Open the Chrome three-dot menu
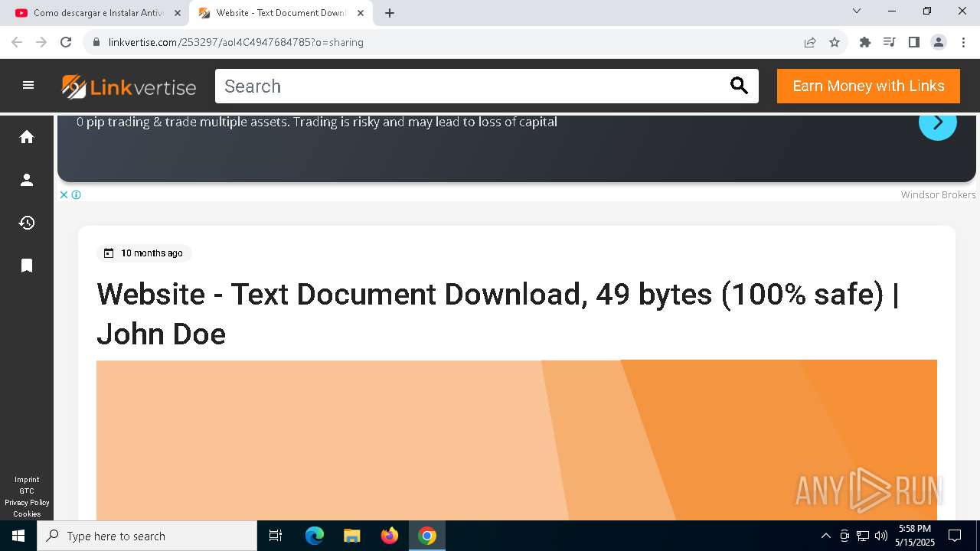The height and width of the screenshot is (551, 980). 962,42
